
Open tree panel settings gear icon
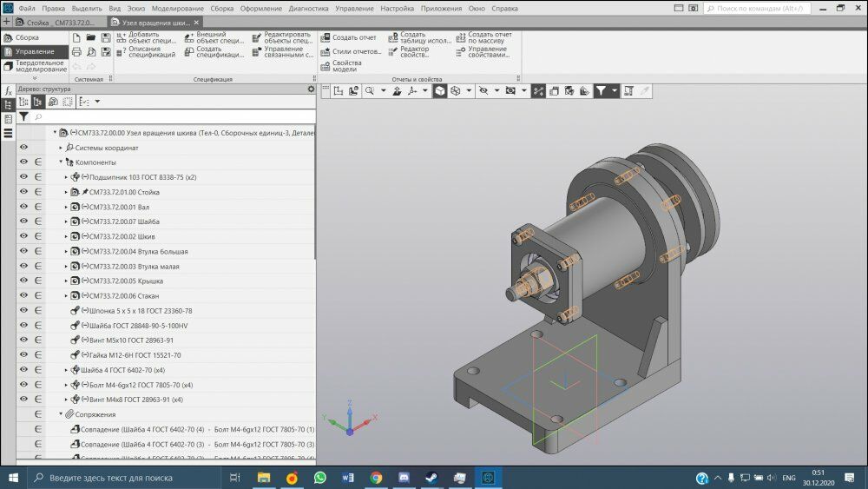tap(311, 89)
